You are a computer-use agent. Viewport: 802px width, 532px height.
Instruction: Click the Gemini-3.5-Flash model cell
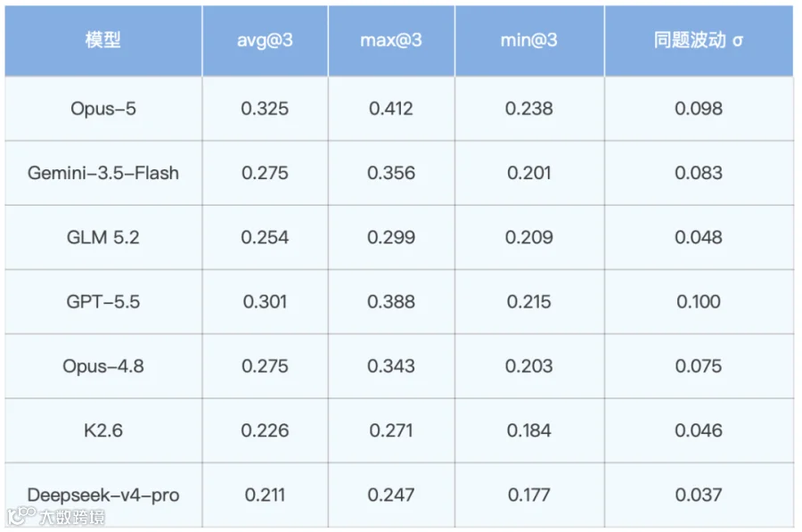tap(102, 173)
